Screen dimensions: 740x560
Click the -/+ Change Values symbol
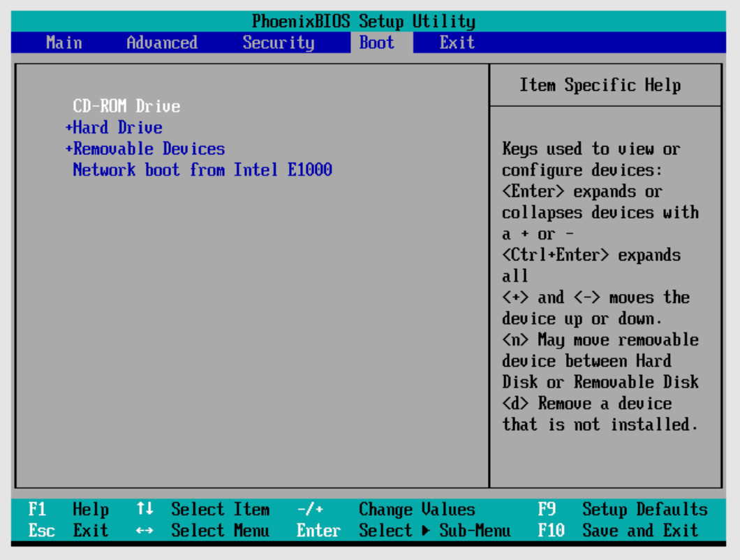(309, 510)
